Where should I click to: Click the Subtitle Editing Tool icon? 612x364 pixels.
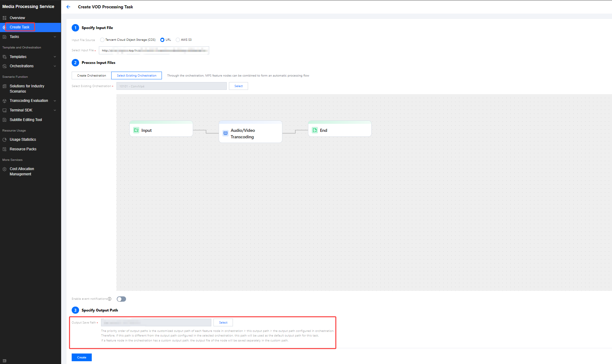click(x=4, y=120)
